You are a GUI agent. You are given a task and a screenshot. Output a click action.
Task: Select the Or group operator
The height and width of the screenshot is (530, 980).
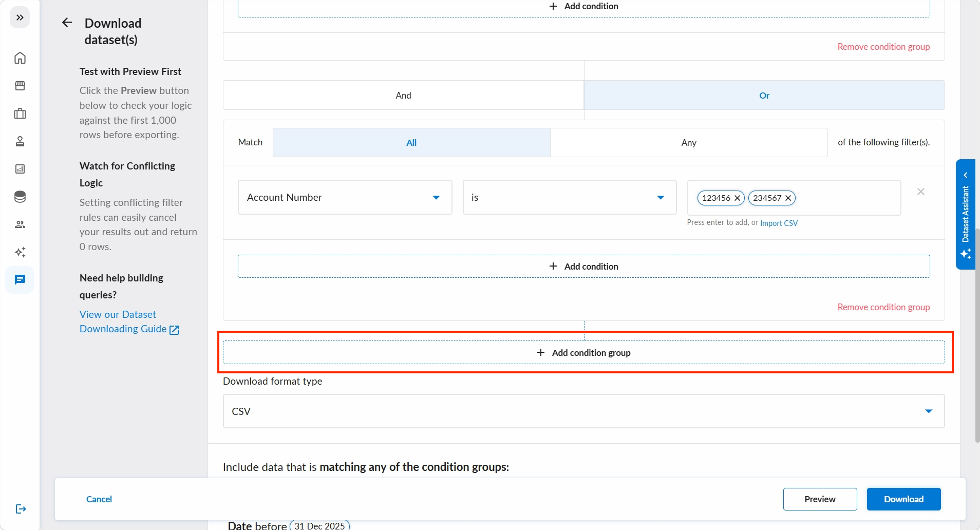pyautogui.click(x=764, y=95)
